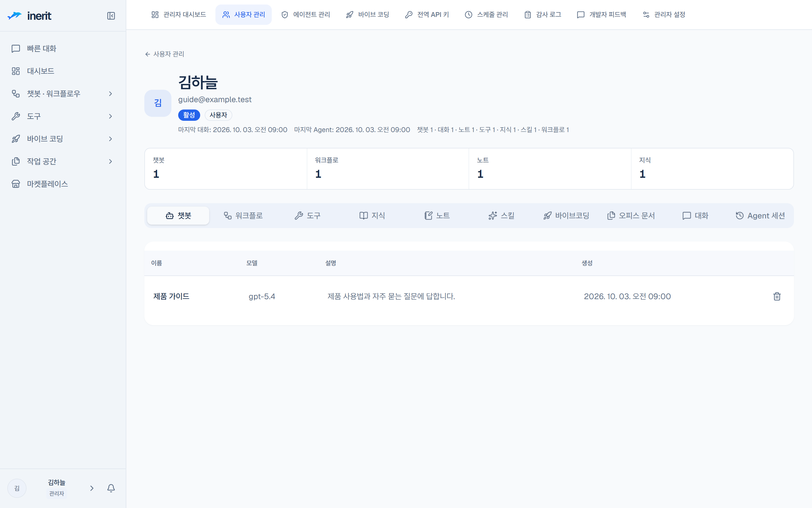Open the 바이브 코딩 top navigation tab
This screenshot has width=812, height=508.
368,15
